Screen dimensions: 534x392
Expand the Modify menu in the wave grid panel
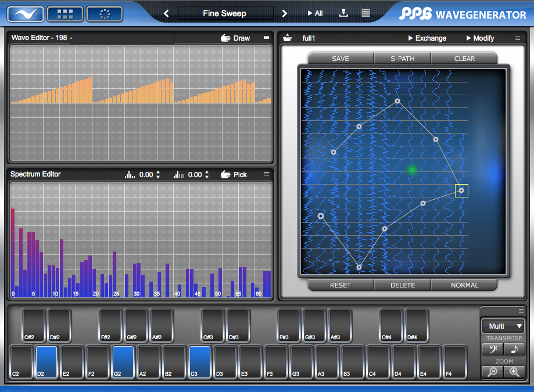click(x=482, y=37)
